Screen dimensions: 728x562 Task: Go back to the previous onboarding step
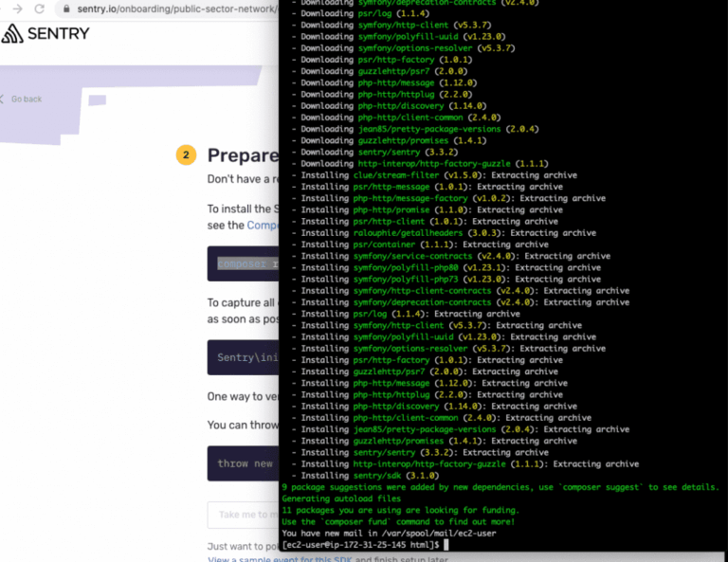pos(22,99)
